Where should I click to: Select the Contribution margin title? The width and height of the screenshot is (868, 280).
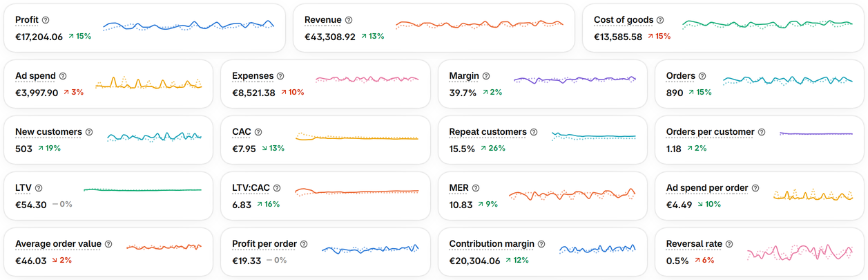point(492,244)
